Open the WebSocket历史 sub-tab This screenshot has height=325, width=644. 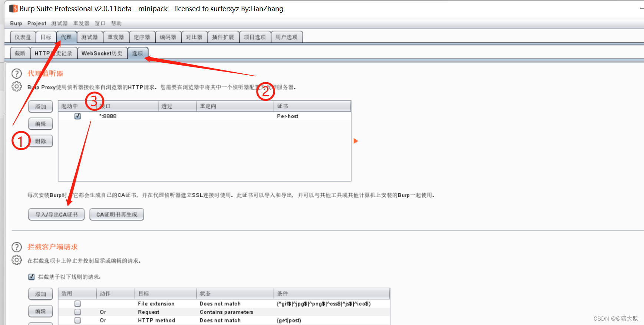[102, 53]
